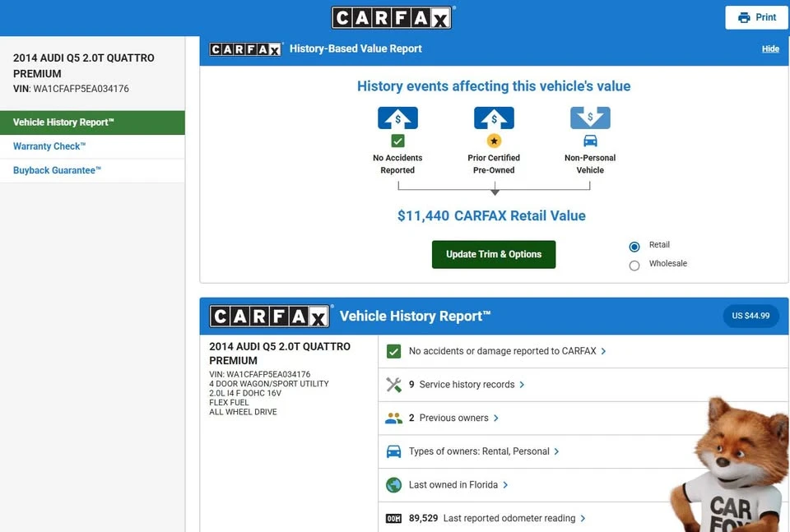Click the people icon beside Previous owners

(x=393, y=418)
